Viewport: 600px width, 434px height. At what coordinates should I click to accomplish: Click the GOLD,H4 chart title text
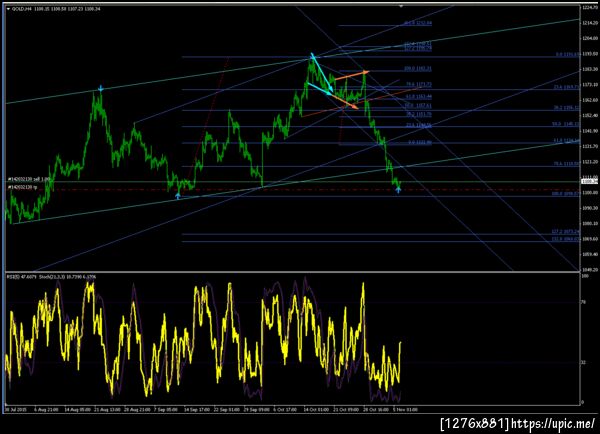coord(22,8)
